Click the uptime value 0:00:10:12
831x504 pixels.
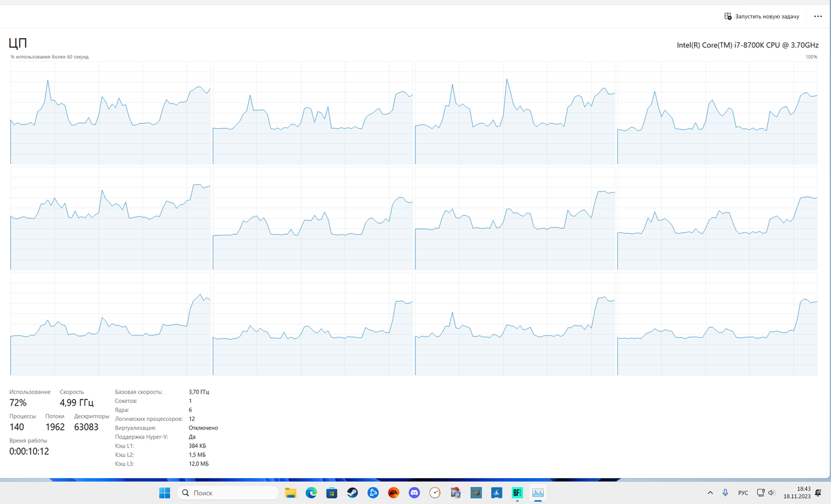coord(29,451)
